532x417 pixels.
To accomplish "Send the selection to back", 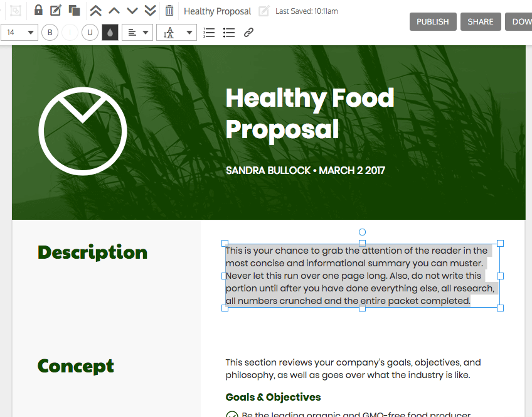I will pos(150,10).
